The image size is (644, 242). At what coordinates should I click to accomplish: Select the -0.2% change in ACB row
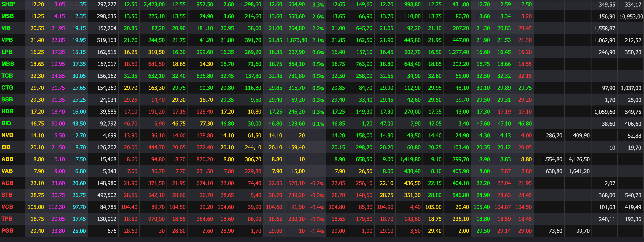[x=317, y=183]
